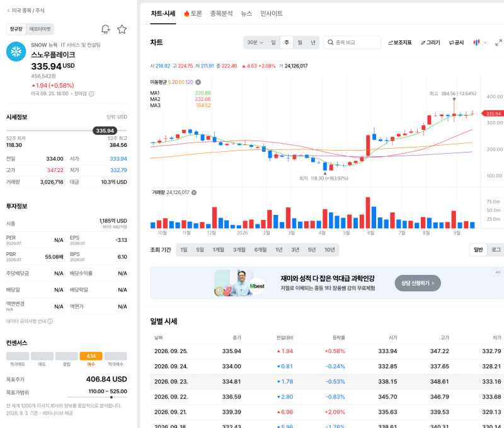Switch to 애프터마켓 session
Image resolution: width=504 pixels, height=428 pixels.
click(40, 29)
